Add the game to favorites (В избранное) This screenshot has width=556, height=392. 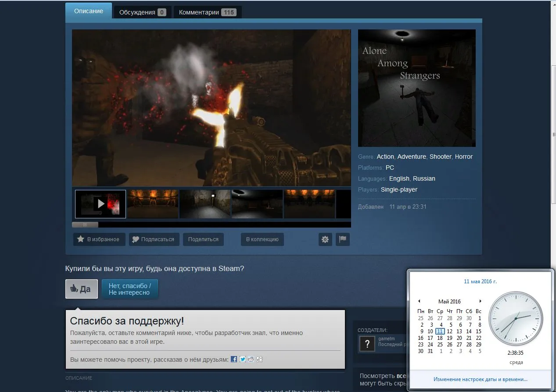pyautogui.click(x=99, y=239)
